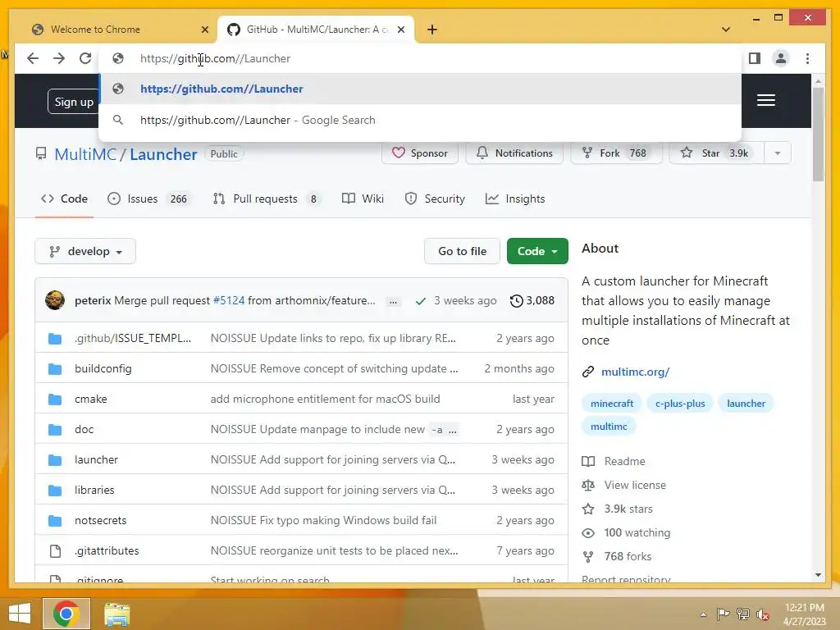Screen dimensions: 840x630
Task: Close the Welcome to Chrome tab
Action: point(204,30)
